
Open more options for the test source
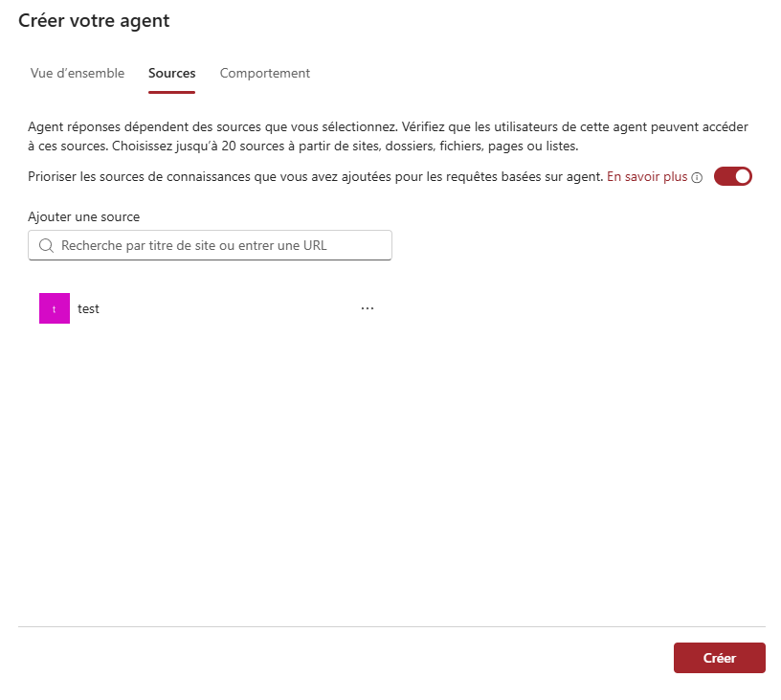[367, 308]
